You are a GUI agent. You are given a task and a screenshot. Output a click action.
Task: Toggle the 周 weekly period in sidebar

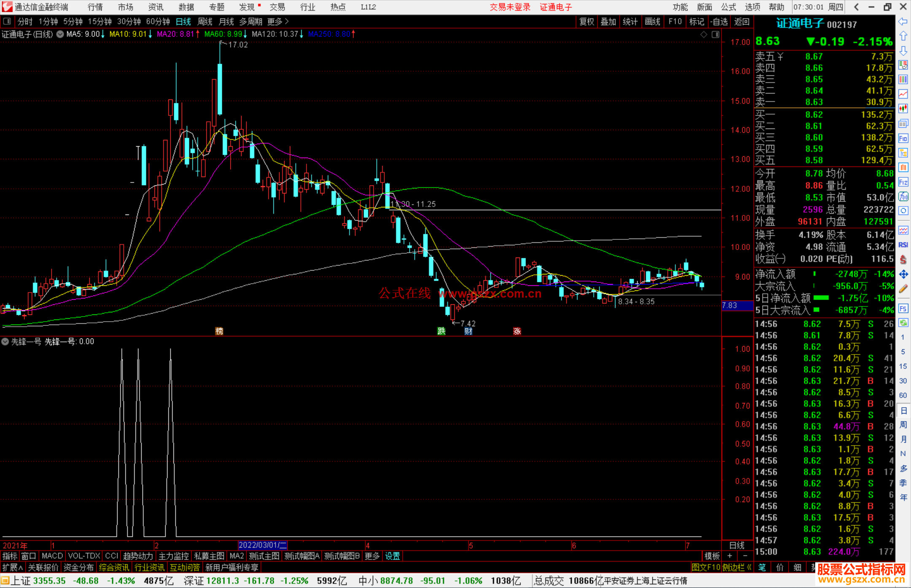(903, 425)
